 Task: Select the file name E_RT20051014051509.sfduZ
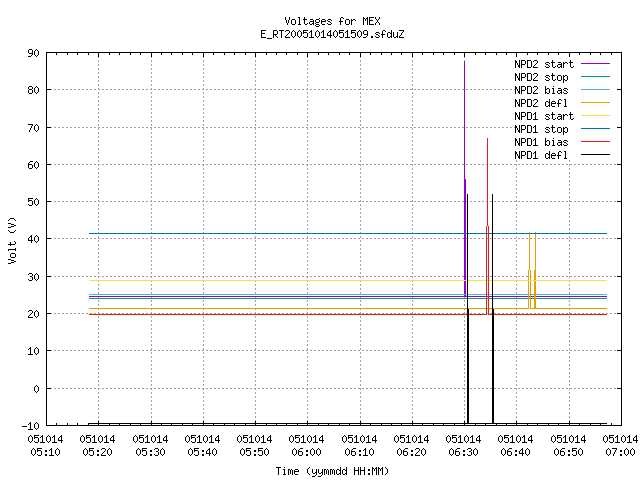pyautogui.click(x=332, y=34)
